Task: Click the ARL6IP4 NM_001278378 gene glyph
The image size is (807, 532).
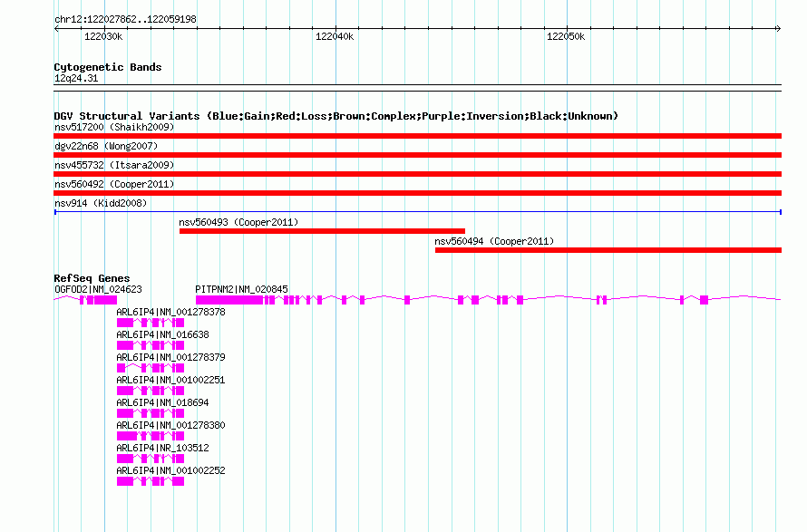Action: pyautogui.click(x=151, y=323)
